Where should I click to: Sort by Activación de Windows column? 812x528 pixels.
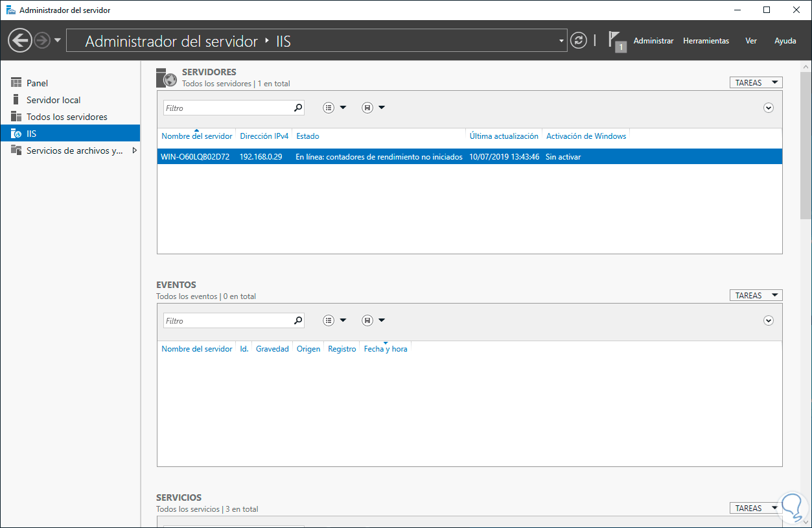point(586,136)
